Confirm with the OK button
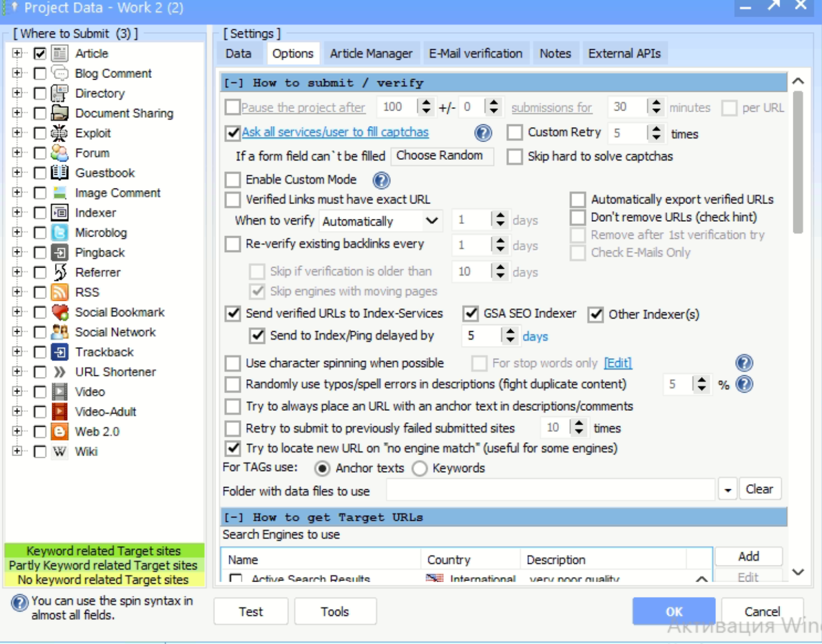 click(674, 611)
